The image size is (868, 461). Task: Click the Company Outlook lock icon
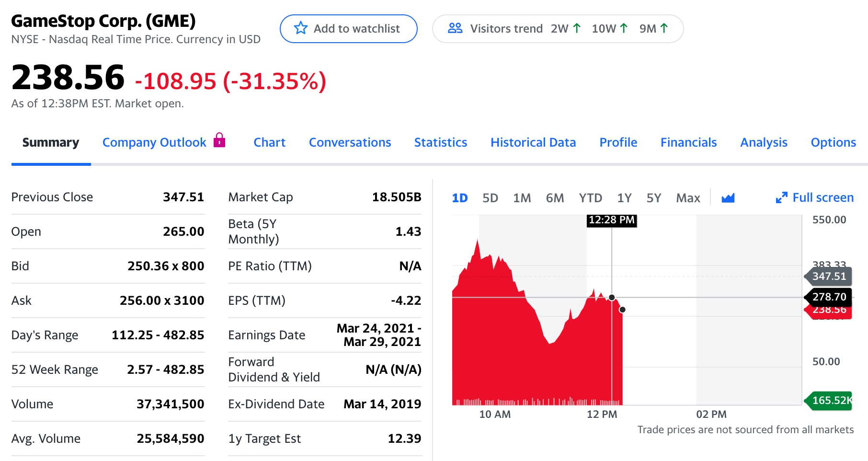pyautogui.click(x=219, y=140)
